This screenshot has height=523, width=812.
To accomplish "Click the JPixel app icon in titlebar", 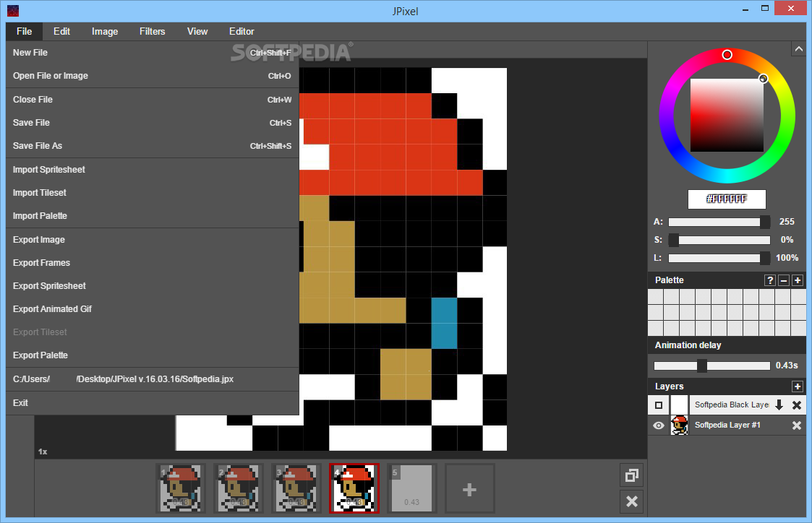I will [13, 10].
